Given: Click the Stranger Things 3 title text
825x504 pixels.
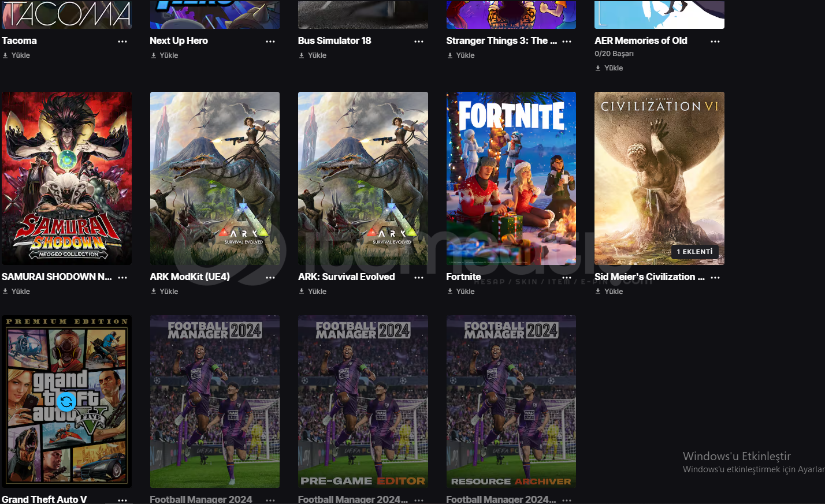Looking at the screenshot, I should pyautogui.click(x=501, y=41).
